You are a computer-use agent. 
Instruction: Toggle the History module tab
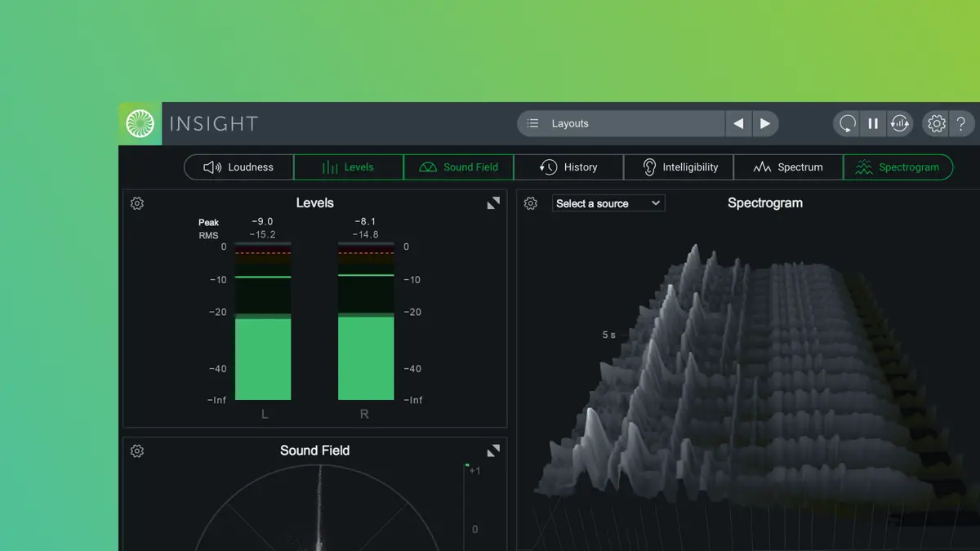568,167
